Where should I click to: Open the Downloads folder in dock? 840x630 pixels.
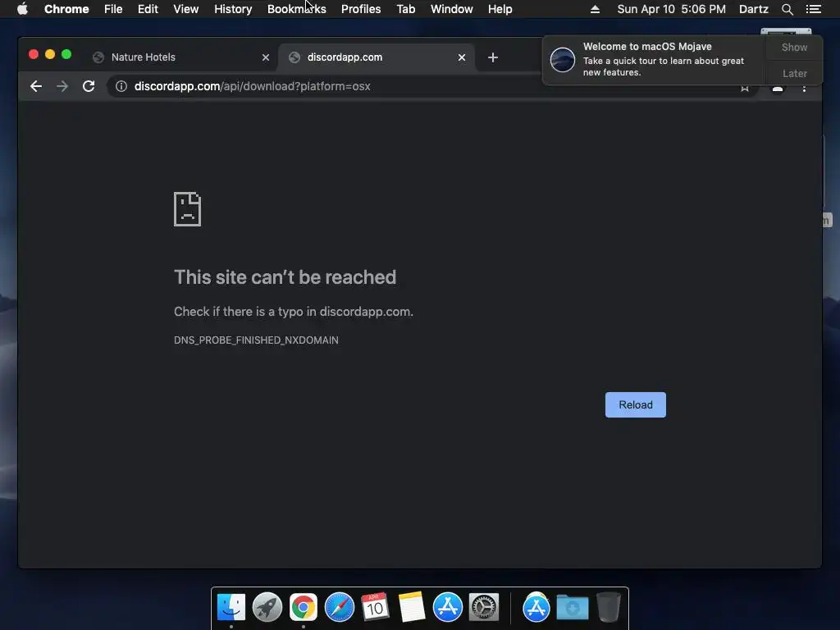572,608
